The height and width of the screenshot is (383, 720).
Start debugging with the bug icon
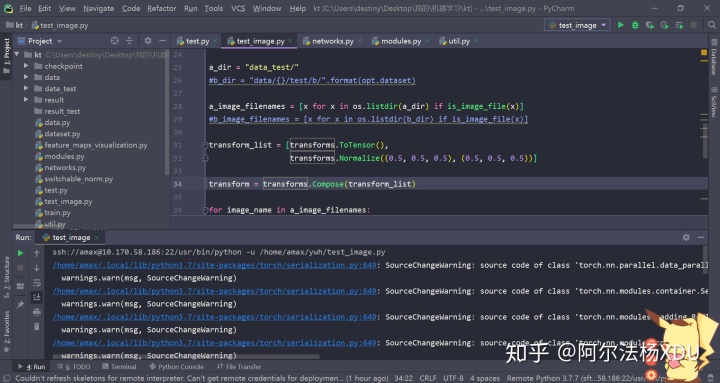tap(635, 25)
